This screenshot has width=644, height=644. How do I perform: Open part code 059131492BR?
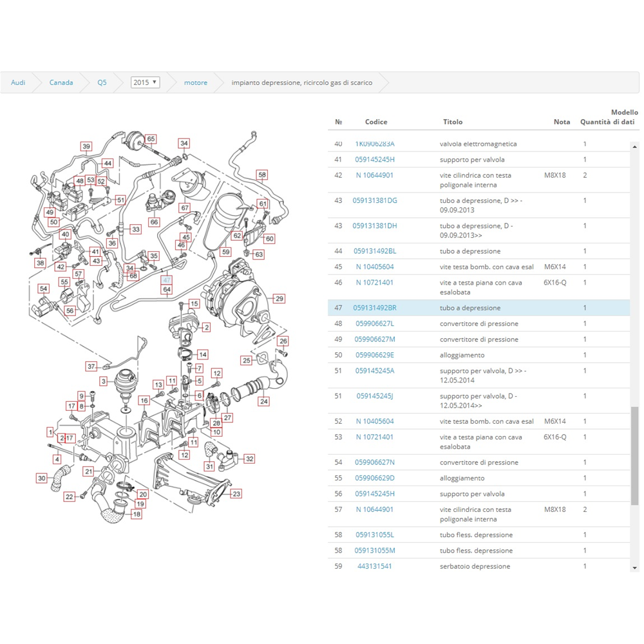pos(375,308)
